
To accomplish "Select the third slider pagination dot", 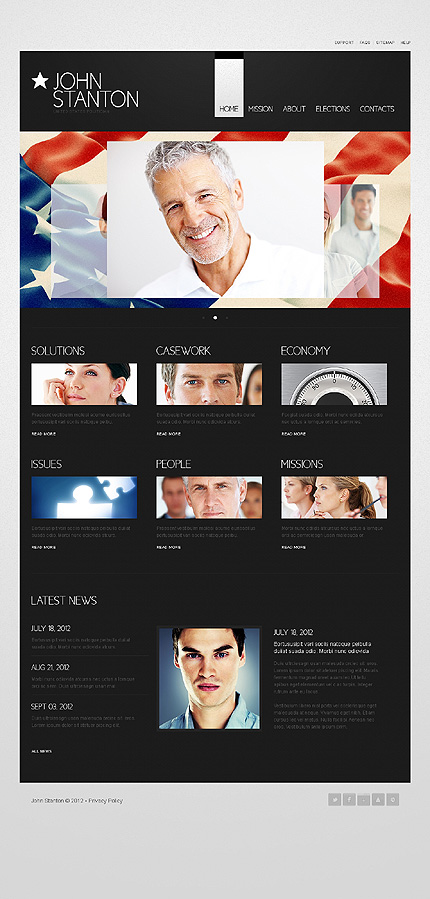I will (226, 317).
